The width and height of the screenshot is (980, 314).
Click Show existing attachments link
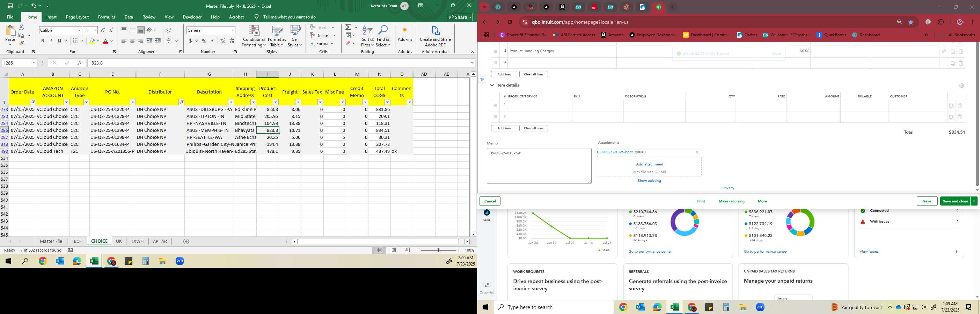649,181
